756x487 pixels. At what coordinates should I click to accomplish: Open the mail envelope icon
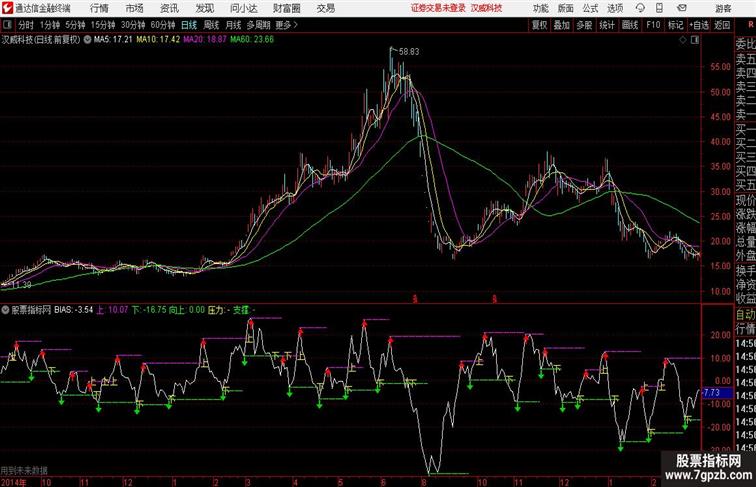coord(681,8)
